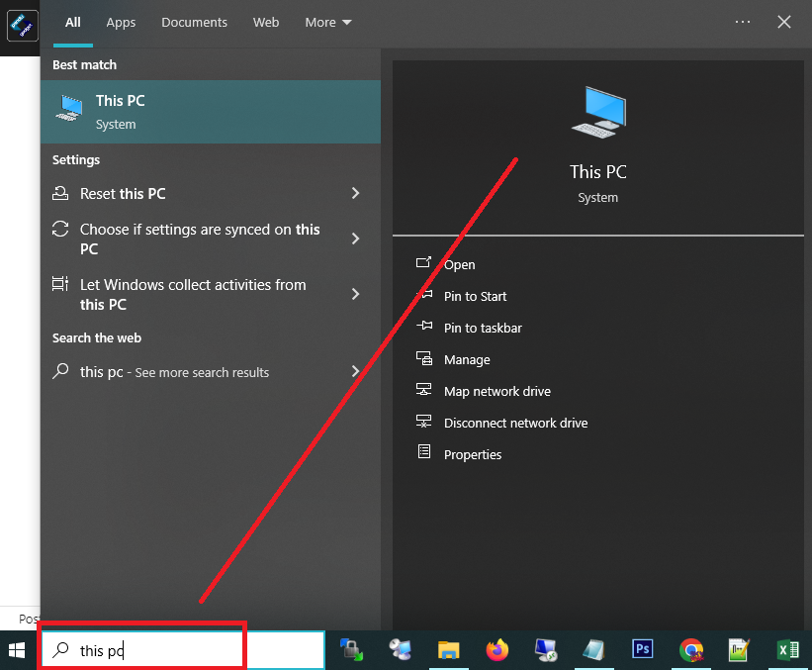This screenshot has width=812, height=670.
Task: Click the Reset this PC settings icon
Action: (60, 193)
